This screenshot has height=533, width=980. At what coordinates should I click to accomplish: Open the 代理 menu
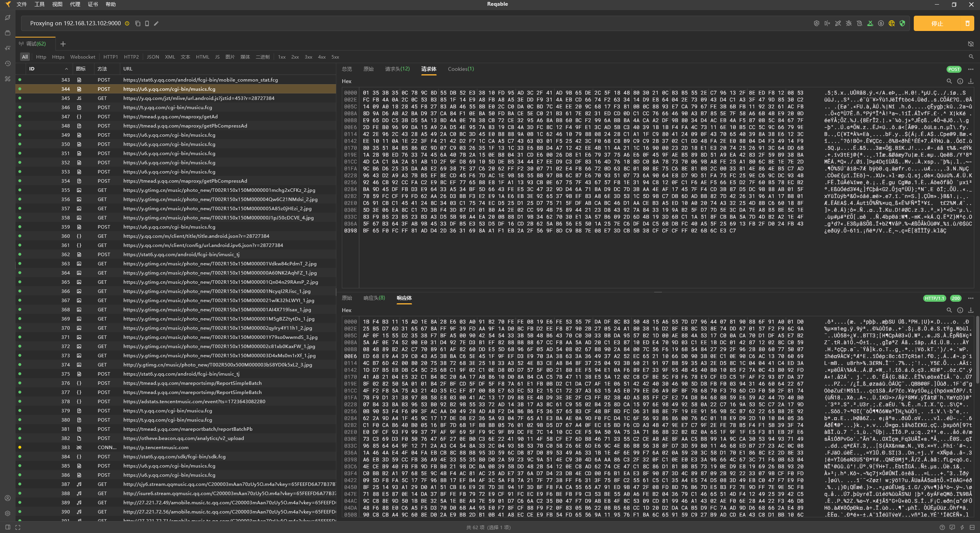coord(75,4)
